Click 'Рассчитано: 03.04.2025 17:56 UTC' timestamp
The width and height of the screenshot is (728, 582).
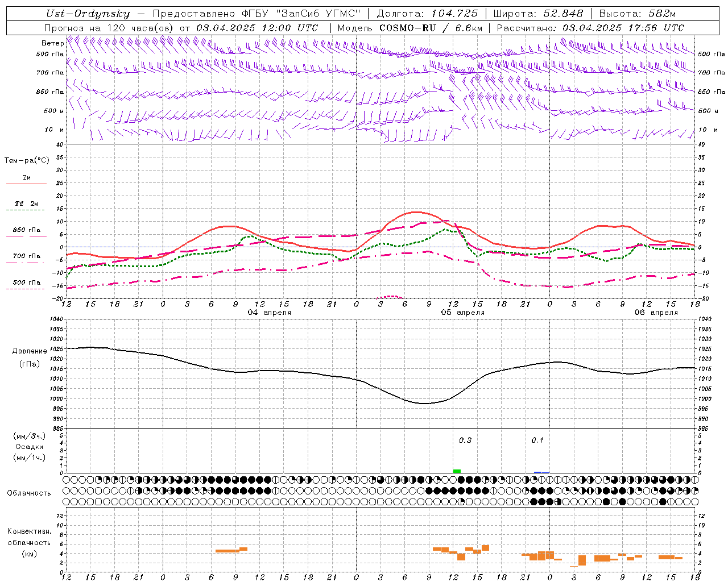click(590, 28)
